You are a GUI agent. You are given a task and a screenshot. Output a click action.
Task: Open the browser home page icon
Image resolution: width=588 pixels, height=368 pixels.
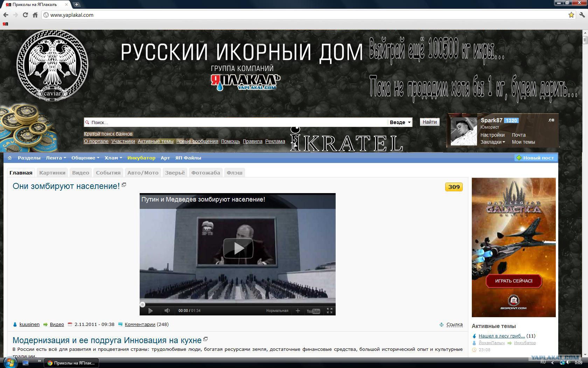(35, 15)
